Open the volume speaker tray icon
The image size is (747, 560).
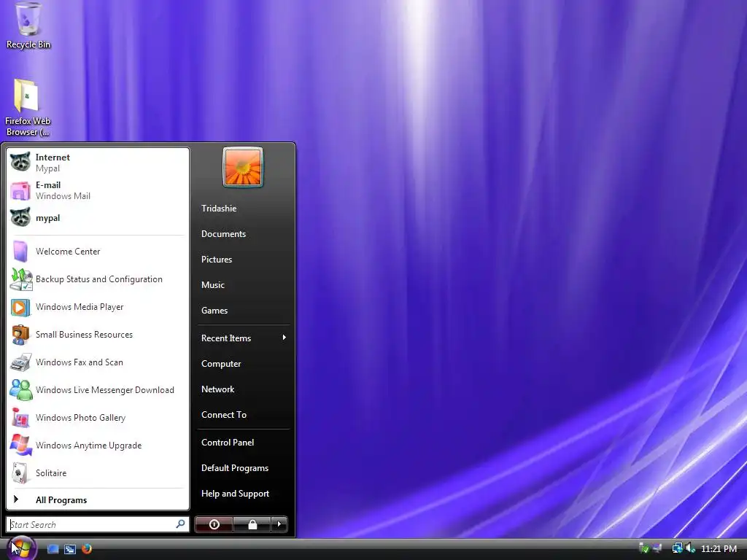tap(690, 548)
